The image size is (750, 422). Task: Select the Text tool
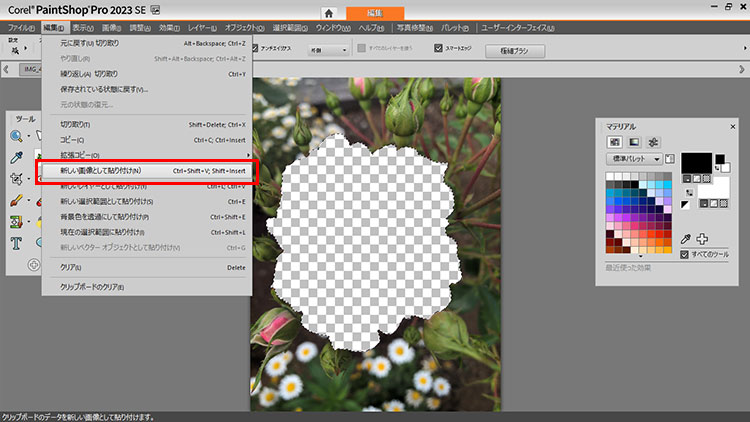coord(17,243)
